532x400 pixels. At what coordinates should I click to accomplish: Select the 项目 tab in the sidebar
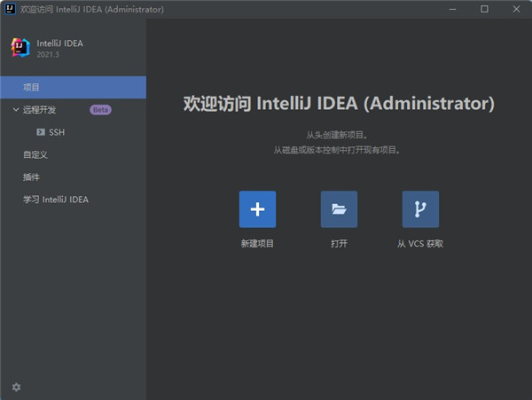click(31, 87)
